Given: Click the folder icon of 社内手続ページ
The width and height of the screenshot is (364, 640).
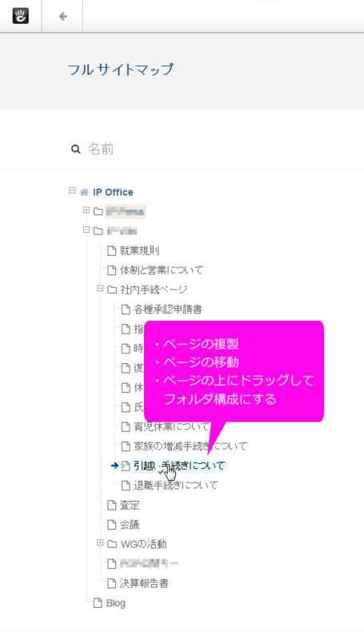Looking at the screenshot, I should pos(112,290).
